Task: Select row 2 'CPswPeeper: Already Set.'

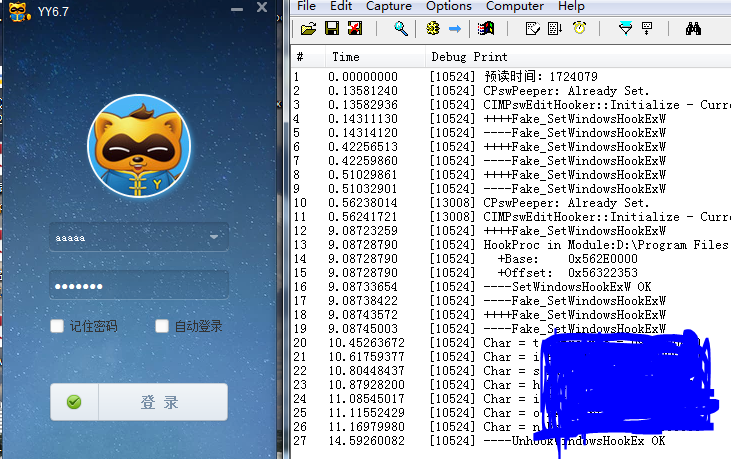Action: click(x=511, y=90)
